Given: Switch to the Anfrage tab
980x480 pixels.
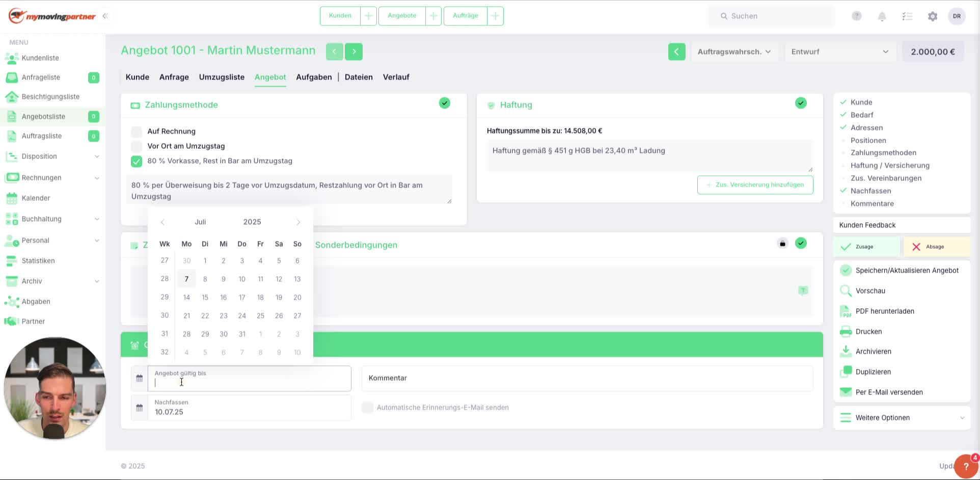Looking at the screenshot, I should pos(174,77).
